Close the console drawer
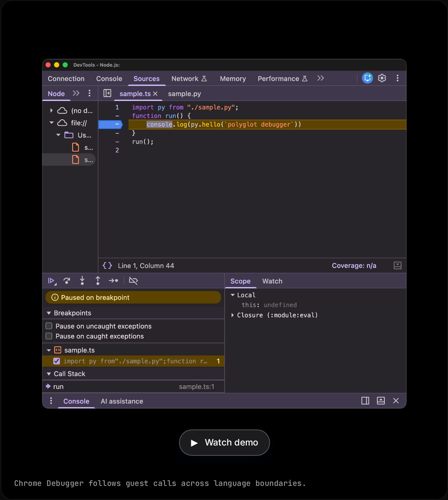 396,401
